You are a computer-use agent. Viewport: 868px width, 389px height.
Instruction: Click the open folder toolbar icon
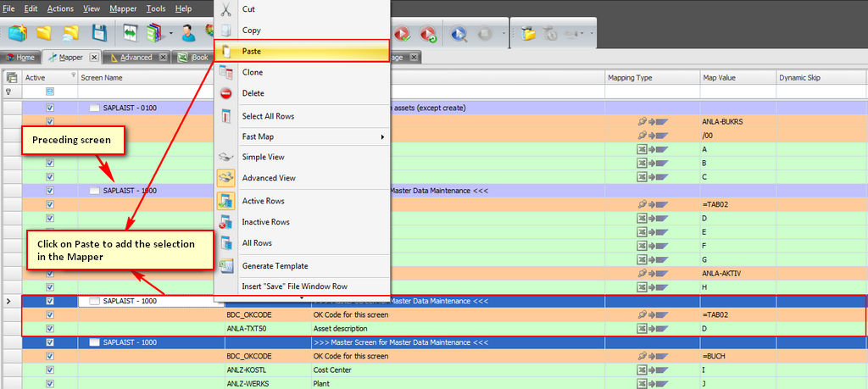(43, 34)
